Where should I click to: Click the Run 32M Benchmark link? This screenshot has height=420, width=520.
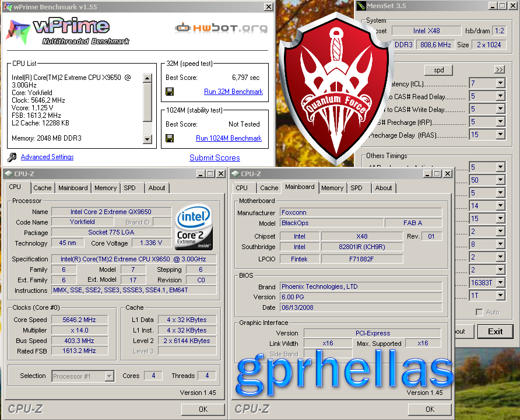[x=233, y=92]
